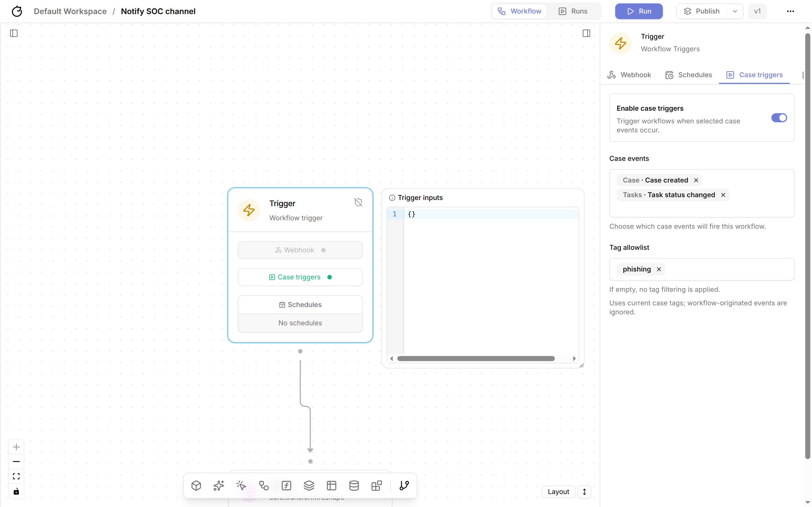The height and width of the screenshot is (507, 812).
Task: Collapse the right side panel icon
Action: (x=586, y=33)
